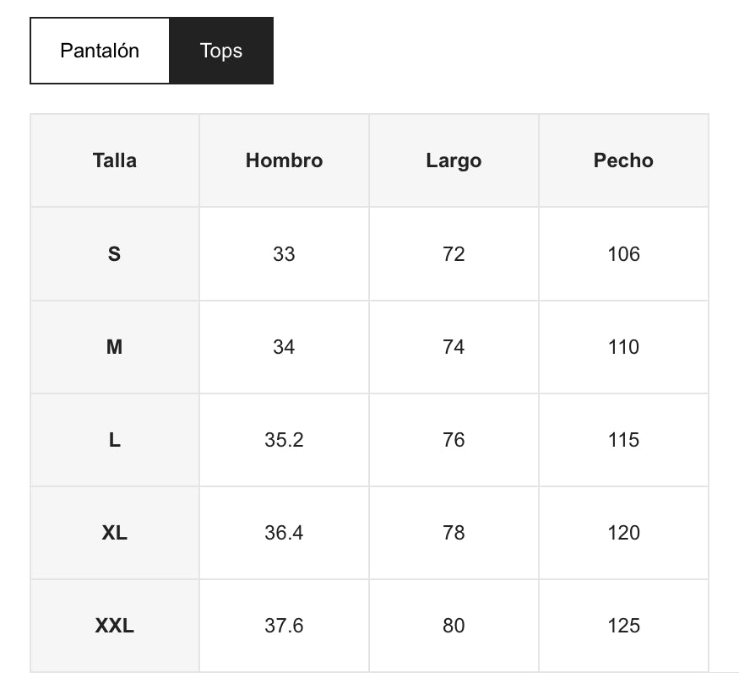Click Hombro value 35.2 for size L
The height and width of the screenshot is (700, 739).
284,440
